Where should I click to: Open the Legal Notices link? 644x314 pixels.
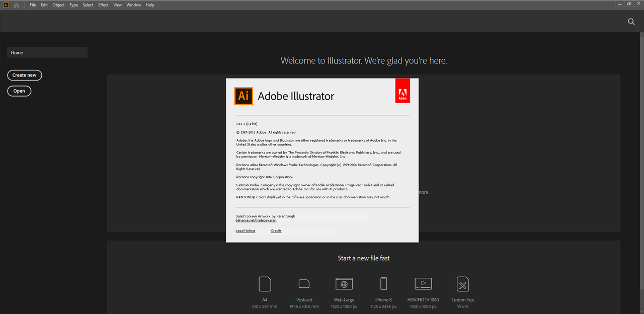[246, 231]
